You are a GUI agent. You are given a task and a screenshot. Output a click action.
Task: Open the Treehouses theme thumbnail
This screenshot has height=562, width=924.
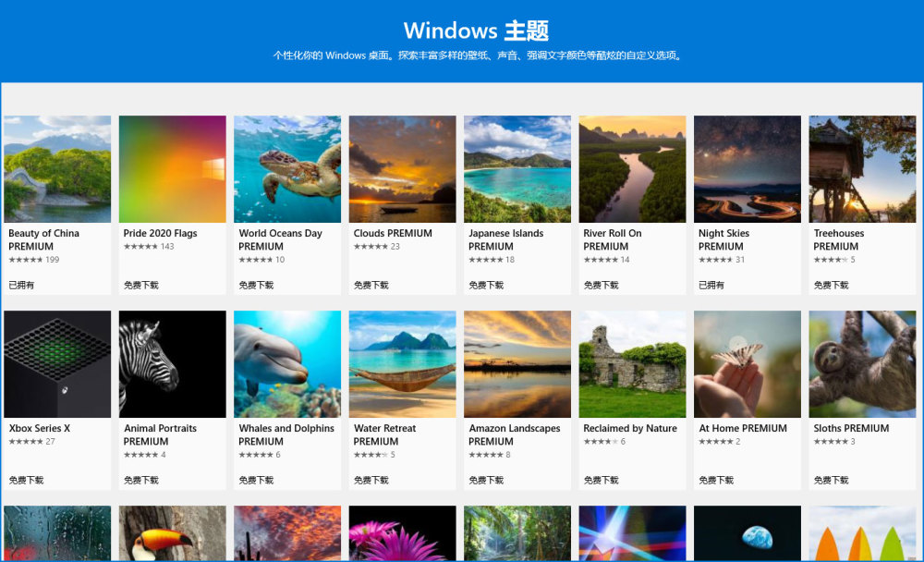[863, 168]
